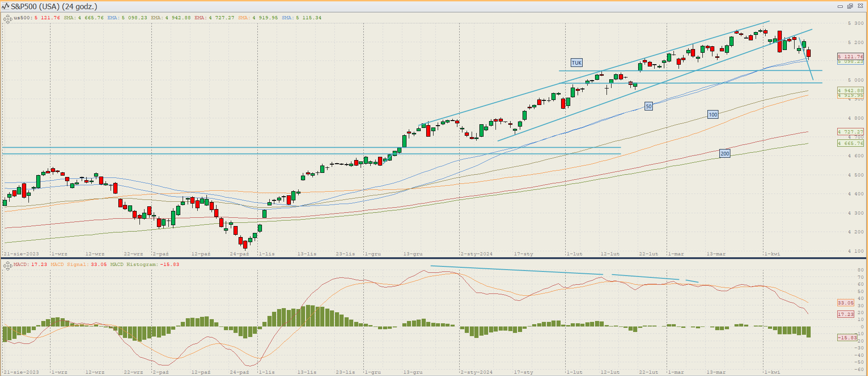Viewport: 868px width, 376px height.
Task: Select the TUK annotation label
Action: (x=576, y=63)
